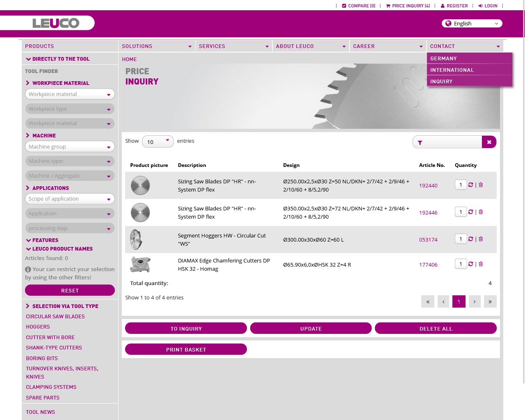Open the Services menu
This screenshot has height=420, width=525.
(x=233, y=46)
